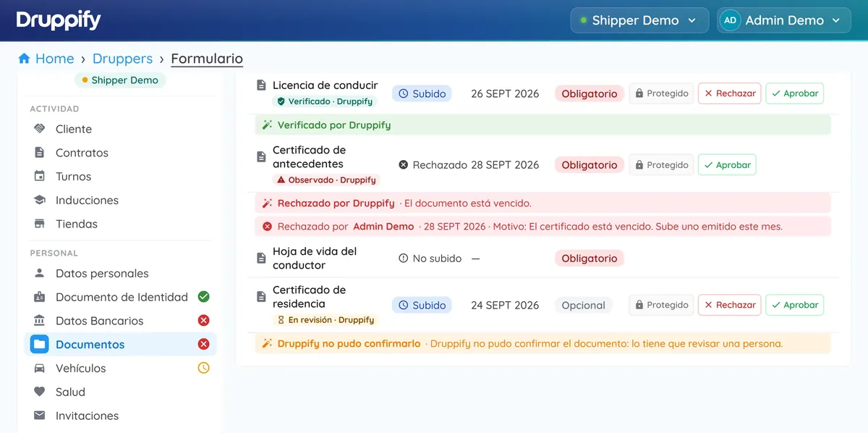Image resolution: width=868 pixels, height=433 pixels.
Task: Reject the Licencia de conducir document
Action: click(x=729, y=93)
